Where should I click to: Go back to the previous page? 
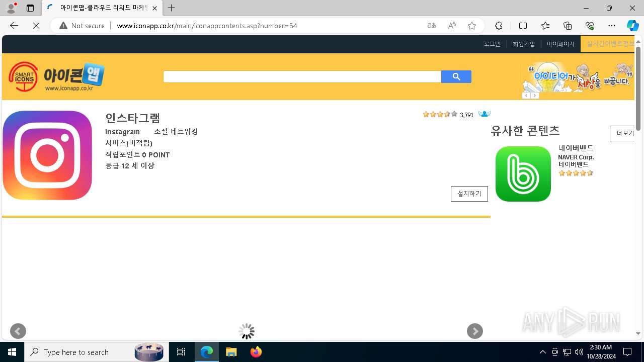[x=14, y=26]
